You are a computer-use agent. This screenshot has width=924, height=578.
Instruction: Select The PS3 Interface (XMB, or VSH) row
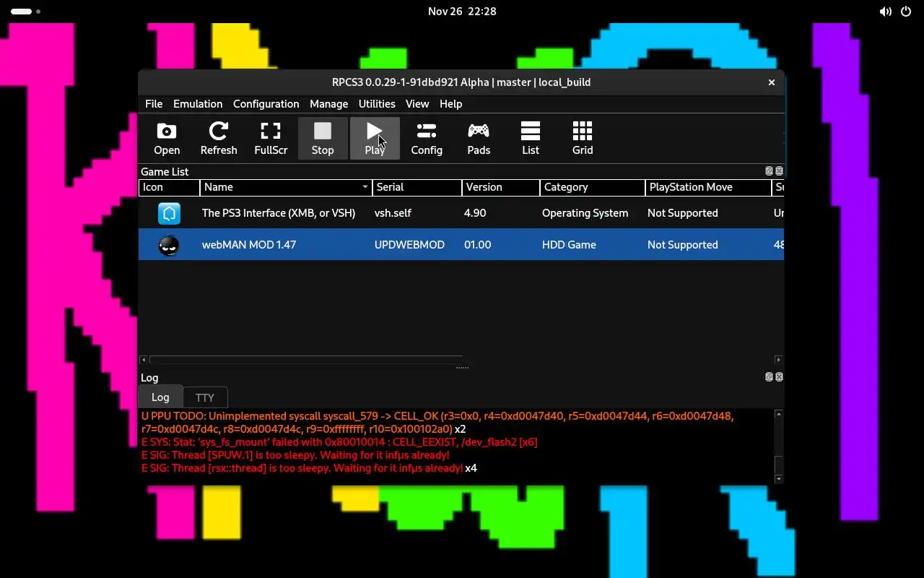coord(461,213)
